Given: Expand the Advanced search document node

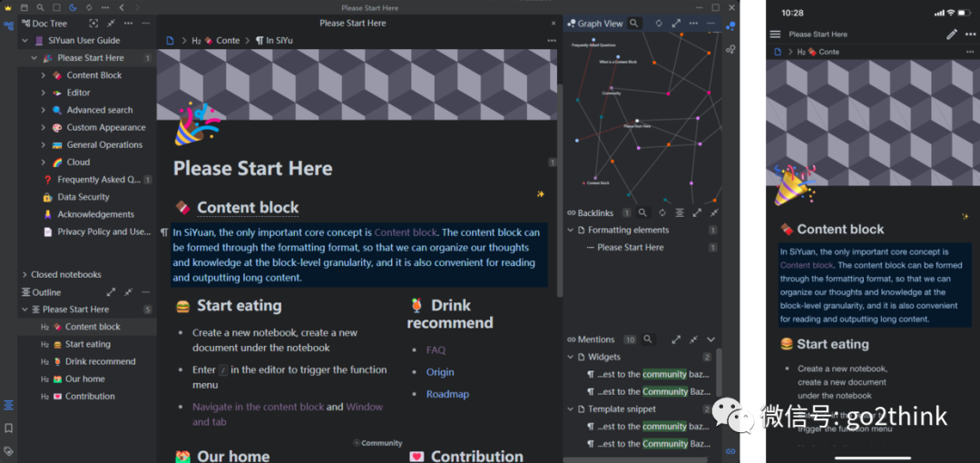Looking at the screenshot, I should (x=44, y=110).
